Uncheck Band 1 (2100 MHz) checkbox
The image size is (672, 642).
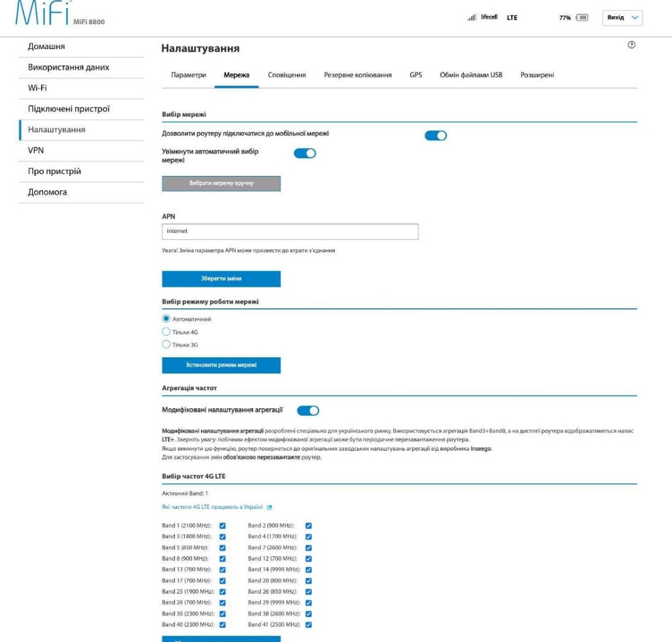[x=222, y=526]
